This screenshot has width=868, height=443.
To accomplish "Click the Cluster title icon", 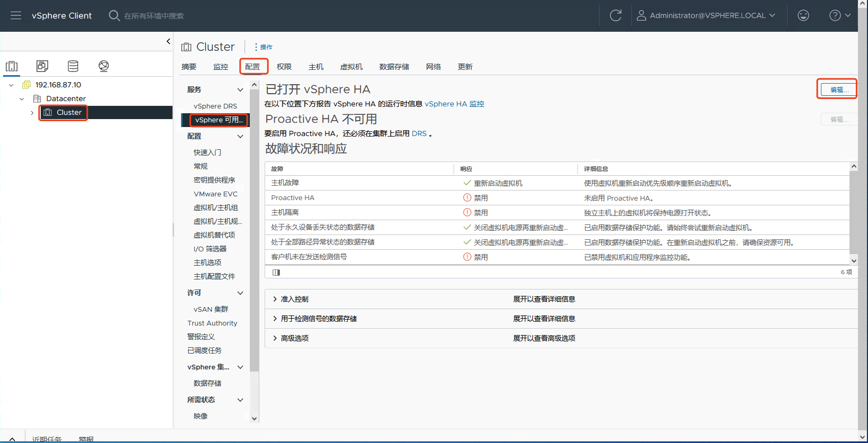I will (x=186, y=47).
